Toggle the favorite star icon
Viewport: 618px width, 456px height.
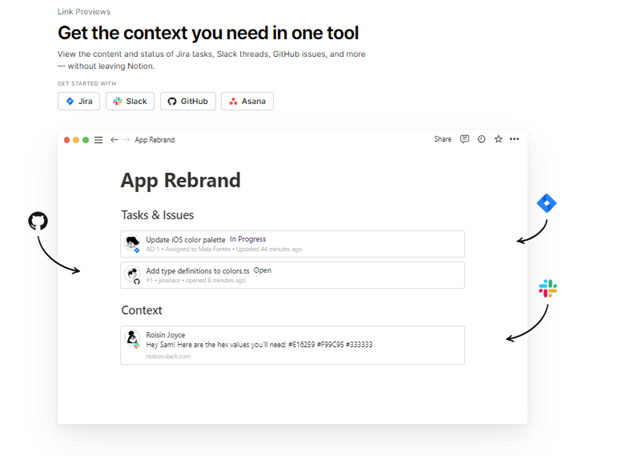[498, 140]
